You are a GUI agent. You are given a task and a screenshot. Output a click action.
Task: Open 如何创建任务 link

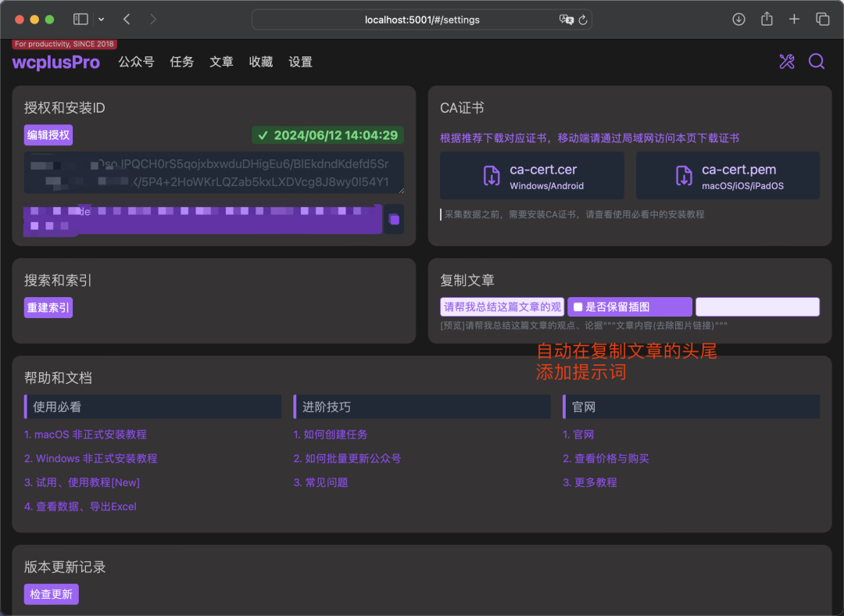(331, 435)
